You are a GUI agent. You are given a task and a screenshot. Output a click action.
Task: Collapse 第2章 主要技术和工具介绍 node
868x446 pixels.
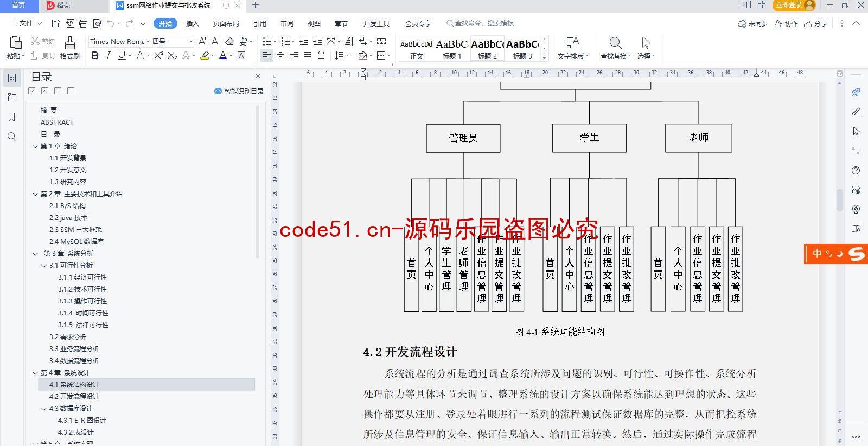(35, 194)
